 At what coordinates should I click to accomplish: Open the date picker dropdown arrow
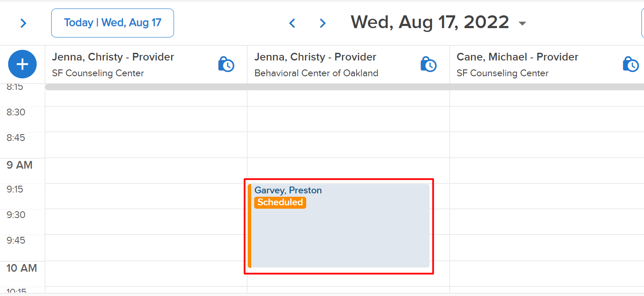tap(522, 23)
